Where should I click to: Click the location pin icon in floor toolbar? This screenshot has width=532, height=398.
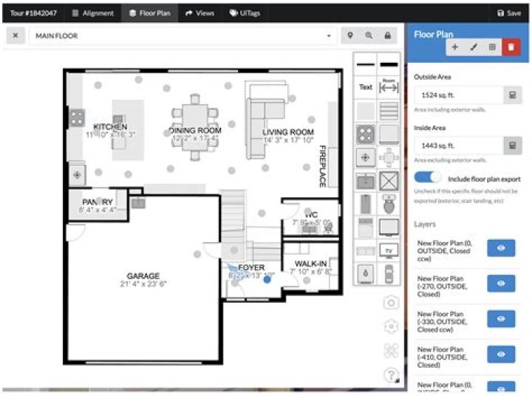tap(350, 35)
